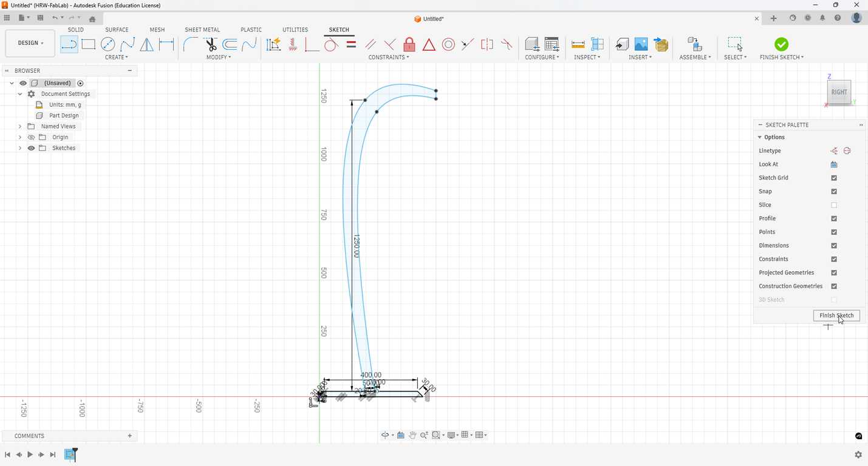Viewport: 868px width, 466px height.
Task: Select the Line sketch tool
Action: [x=69, y=44]
